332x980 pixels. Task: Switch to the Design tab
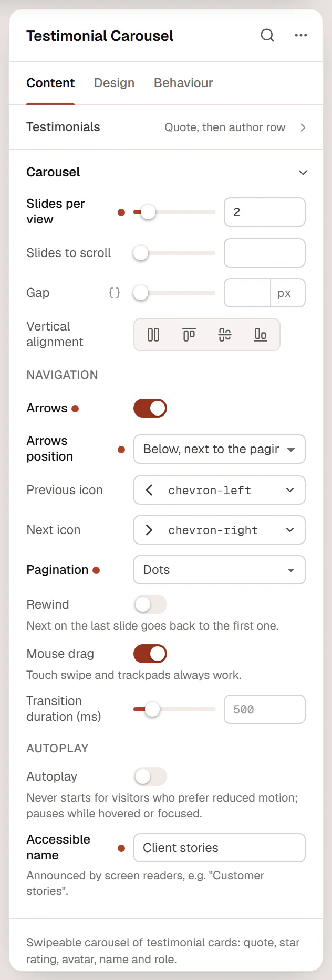coord(114,83)
